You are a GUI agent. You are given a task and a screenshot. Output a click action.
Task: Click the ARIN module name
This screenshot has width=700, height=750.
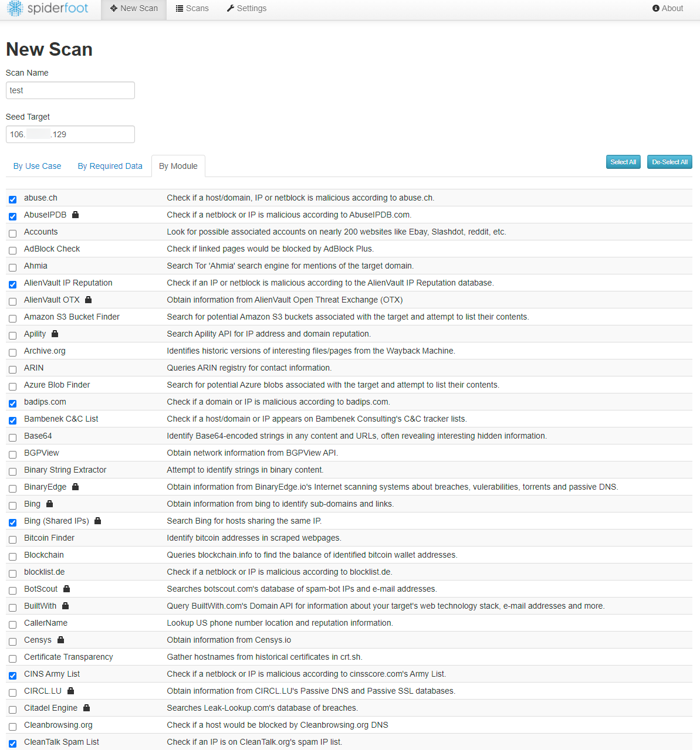click(34, 368)
